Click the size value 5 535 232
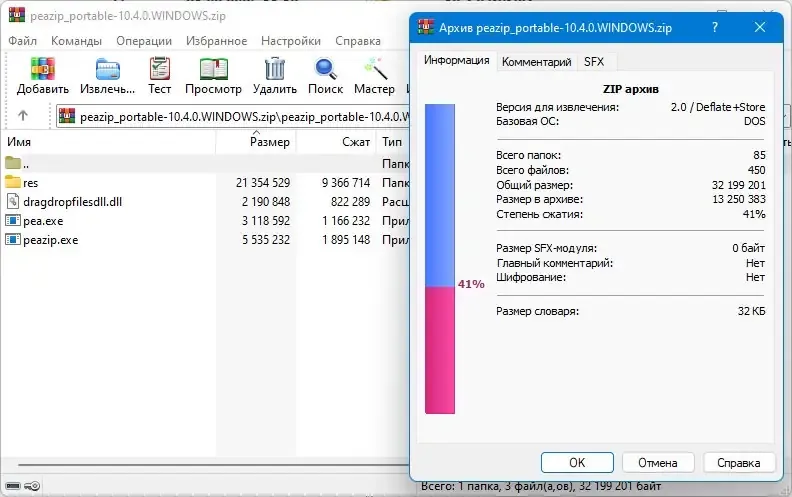This screenshot has height=497, width=792. tap(266, 239)
